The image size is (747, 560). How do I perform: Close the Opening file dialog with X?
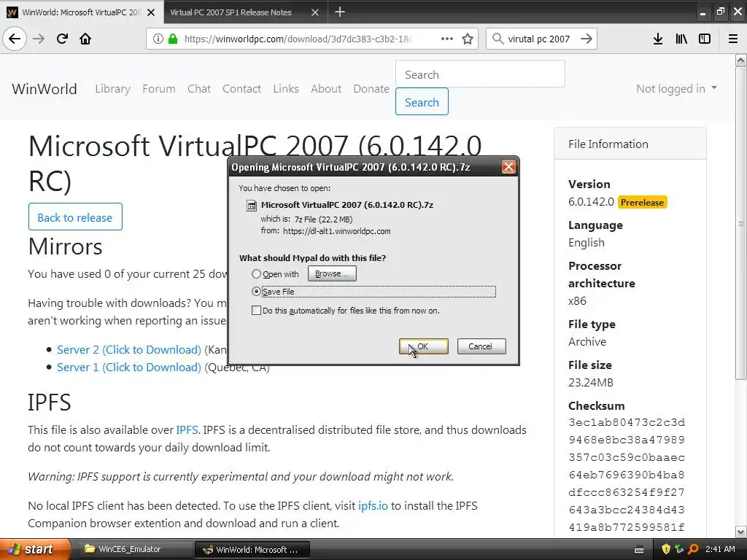coord(508,167)
